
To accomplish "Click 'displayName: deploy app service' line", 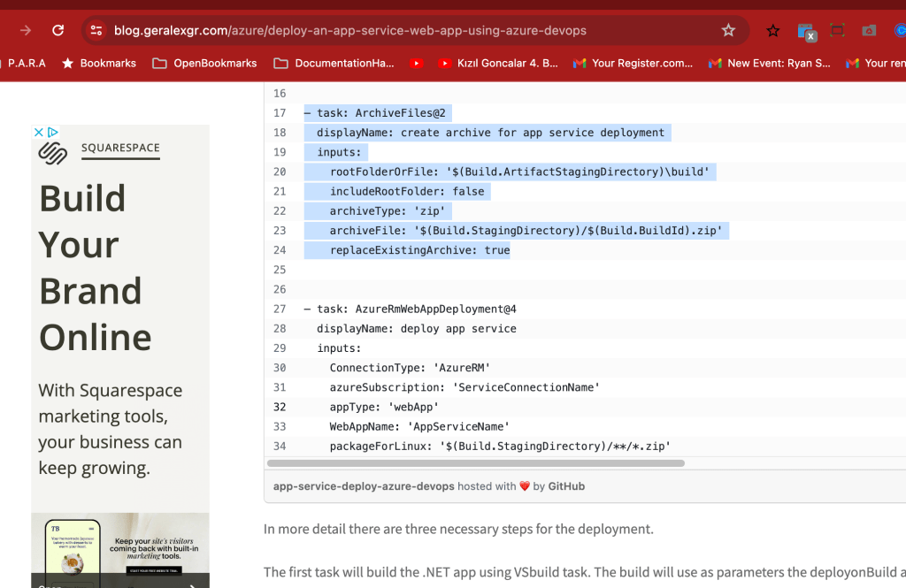I will 417,329.
